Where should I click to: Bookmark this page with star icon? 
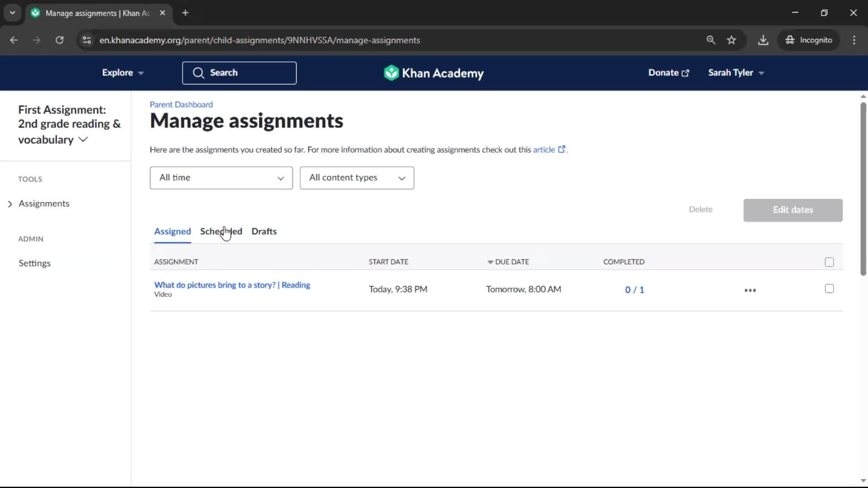click(x=731, y=40)
